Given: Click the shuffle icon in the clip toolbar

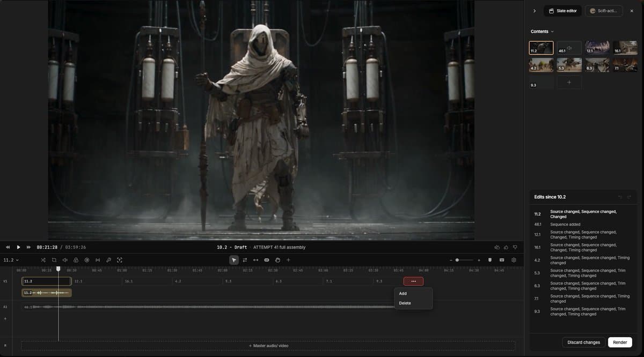Looking at the screenshot, I should (x=43, y=260).
